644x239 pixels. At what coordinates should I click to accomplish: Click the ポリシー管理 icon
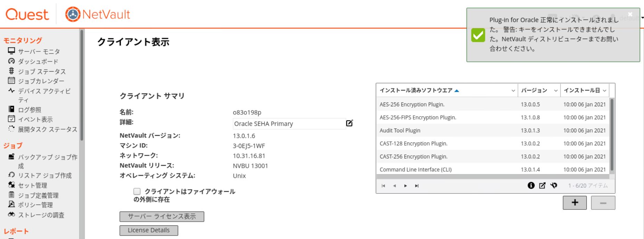pos(11,205)
